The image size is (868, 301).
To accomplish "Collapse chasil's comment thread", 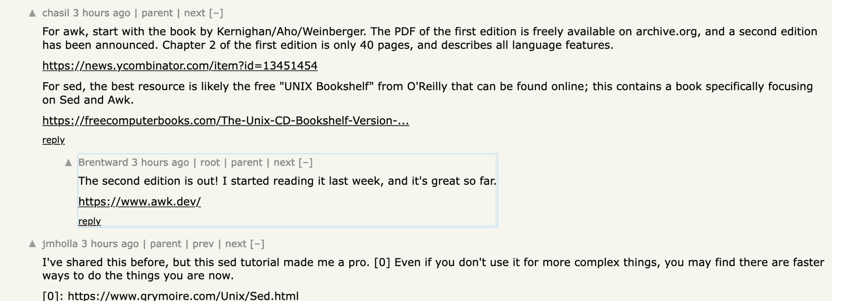I will (x=216, y=13).
